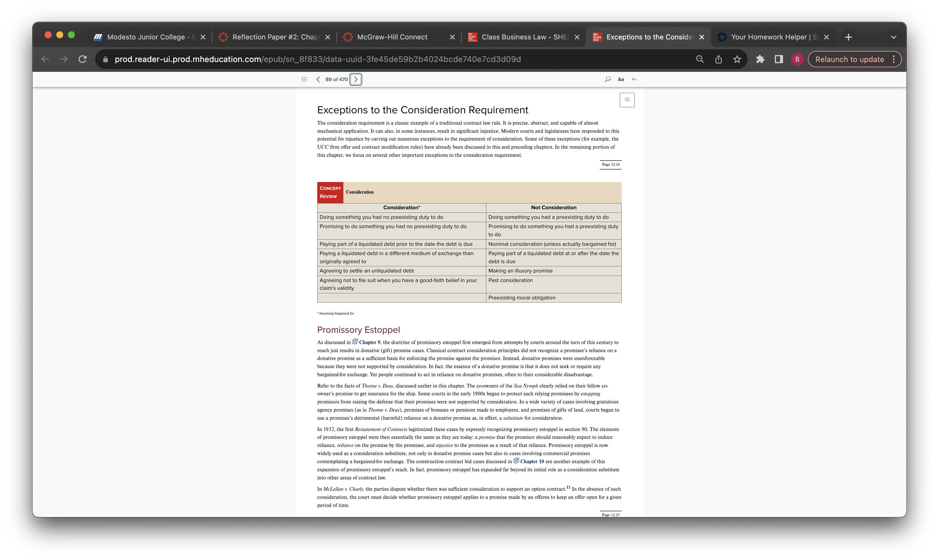The image size is (939, 560).
Task: Click the reader back arrow icon
Action: [x=634, y=79]
